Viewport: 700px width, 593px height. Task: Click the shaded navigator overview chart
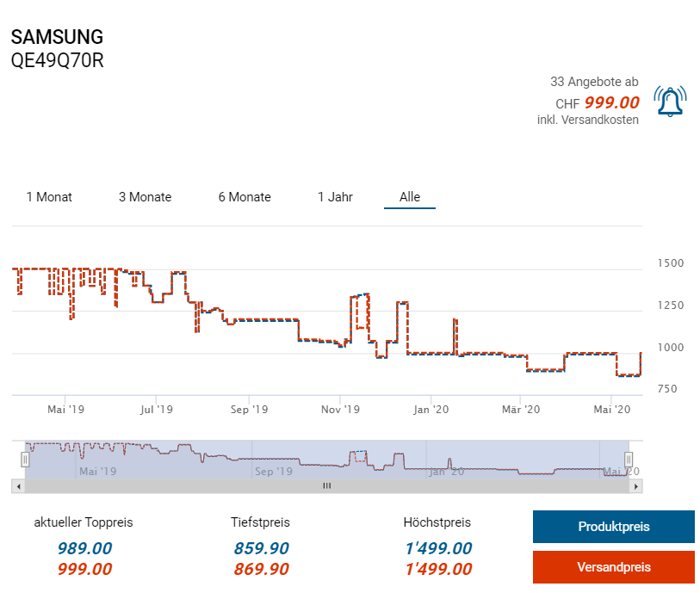(x=327, y=460)
